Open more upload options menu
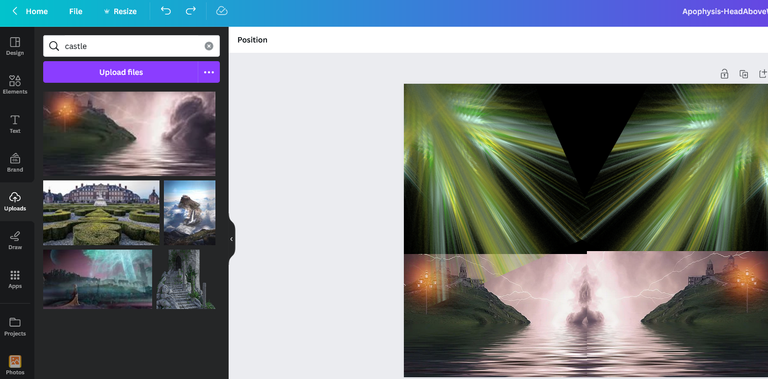 pos(209,72)
